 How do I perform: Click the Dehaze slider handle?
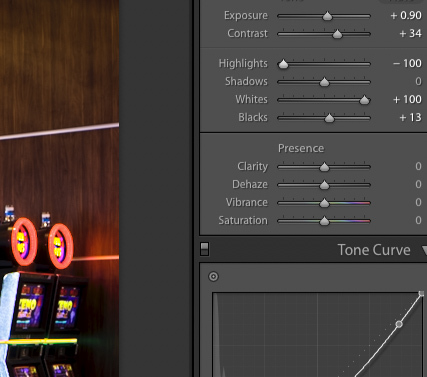324,185
